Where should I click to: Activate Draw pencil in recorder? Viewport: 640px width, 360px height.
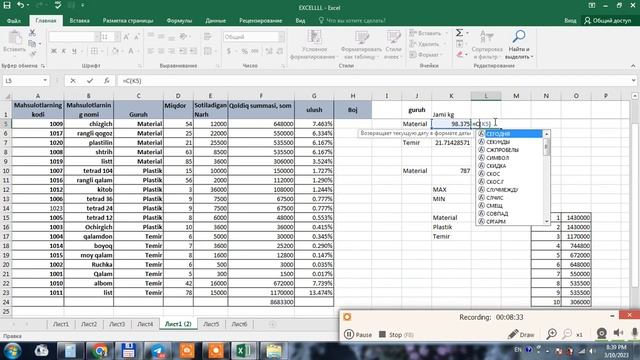pos(521,334)
